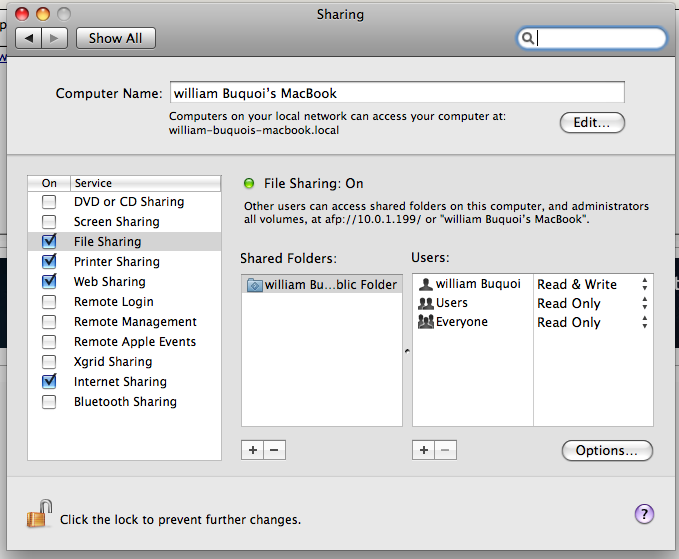
Task: Click the lock icon to prevent changes
Action: click(x=39, y=514)
